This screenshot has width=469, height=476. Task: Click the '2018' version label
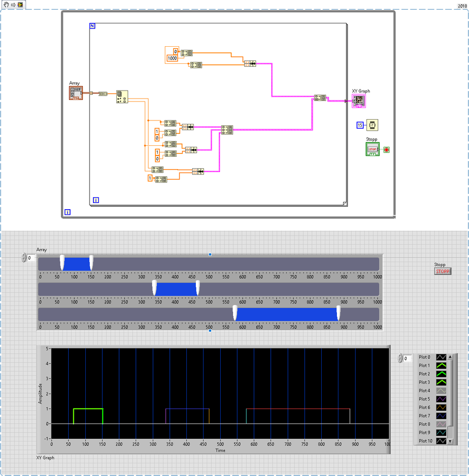462,6
